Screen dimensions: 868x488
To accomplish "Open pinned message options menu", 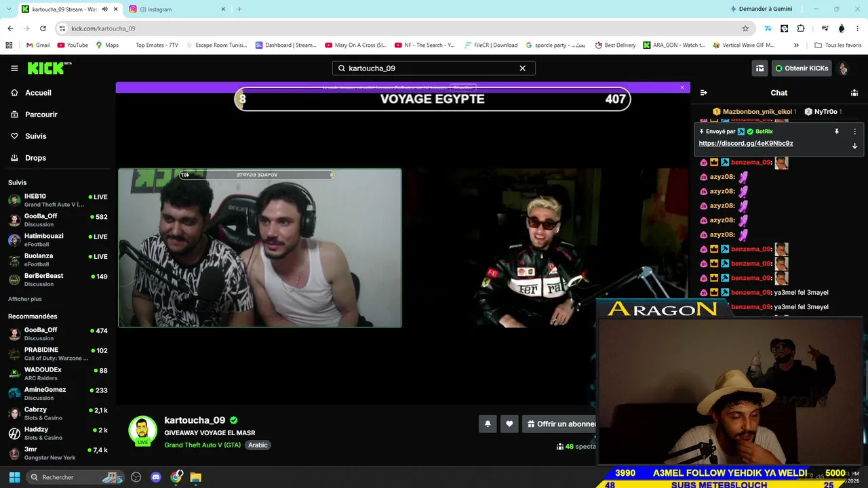I will [854, 131].
